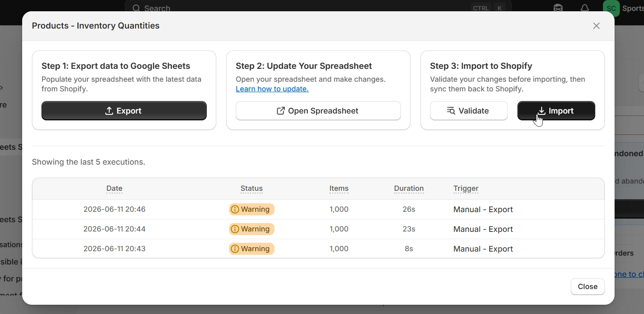Click Manual - Export trigger in 20:44 row
The height and width of the screenshot is (314, 644).
(483, 229)
